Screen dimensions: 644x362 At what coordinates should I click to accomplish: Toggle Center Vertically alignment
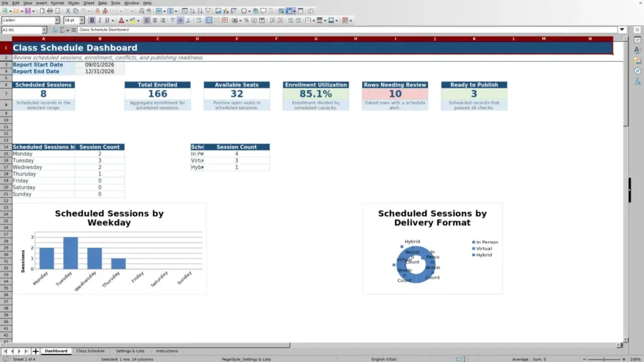180,20
